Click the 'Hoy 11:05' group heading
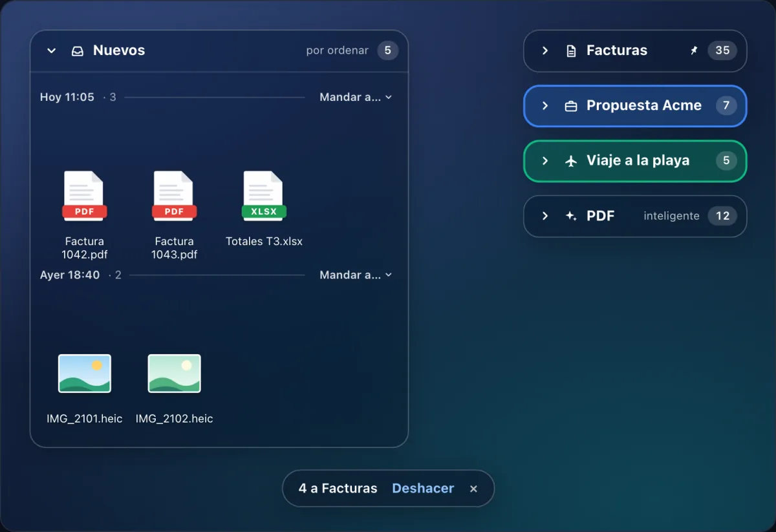 click(x=67, y=97)
